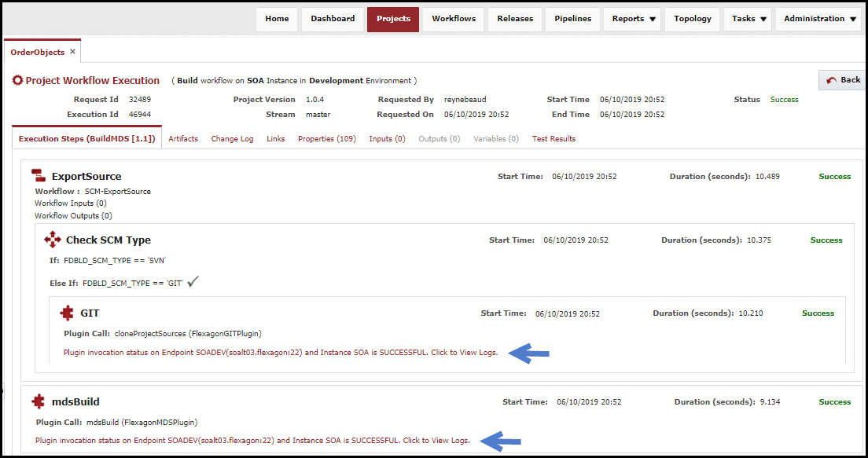Image resolution: width=868 pixels, height=458 pixels.
Task: Click the ExportSource workflow icon
Action: pyautogui.click(x=39, y=177)
